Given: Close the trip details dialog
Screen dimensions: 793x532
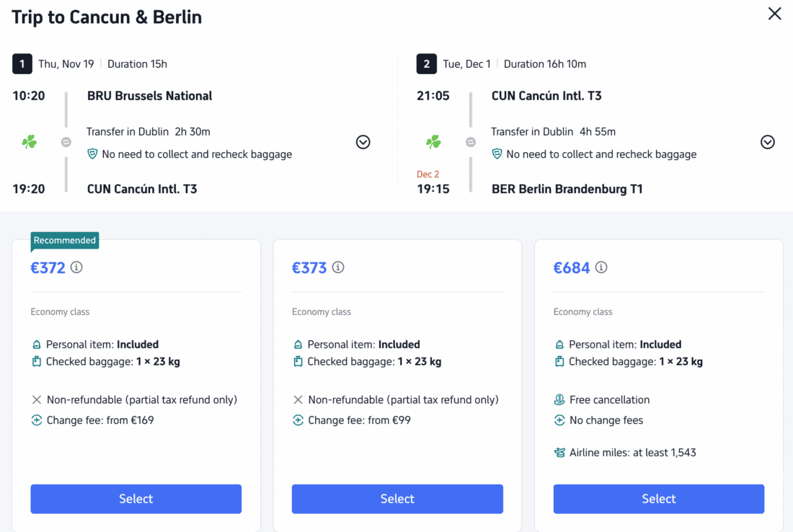Looking at the screenshot, I should coord(774,14).
